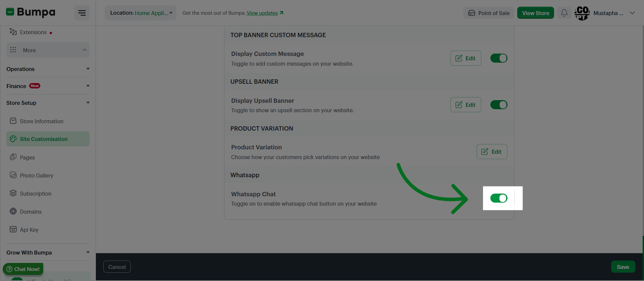Click the Site Customisation palette icon

(13, 139)
